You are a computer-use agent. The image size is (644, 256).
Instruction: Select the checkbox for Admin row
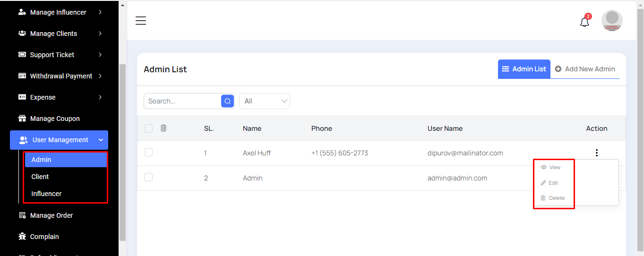[148, 177]
